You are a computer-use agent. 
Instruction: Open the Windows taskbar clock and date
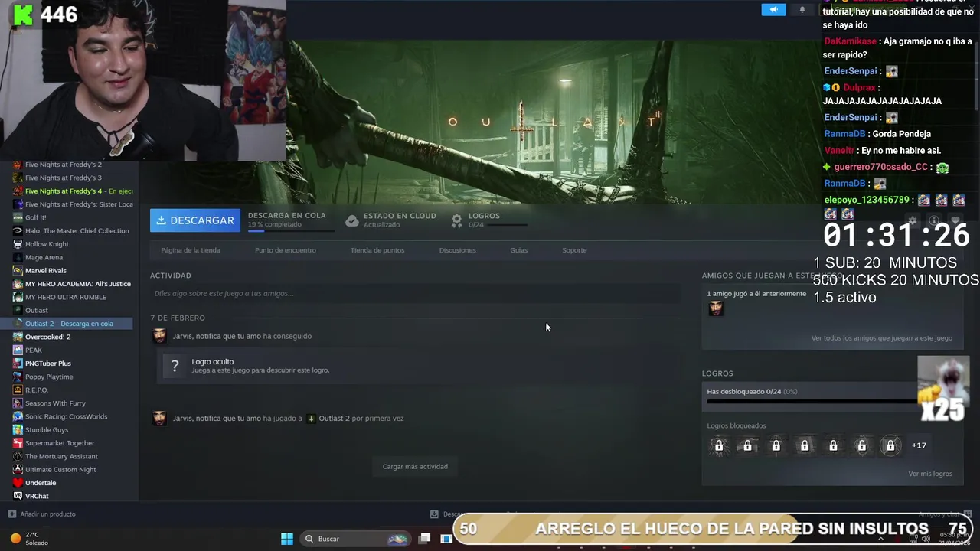click(953, 539)
